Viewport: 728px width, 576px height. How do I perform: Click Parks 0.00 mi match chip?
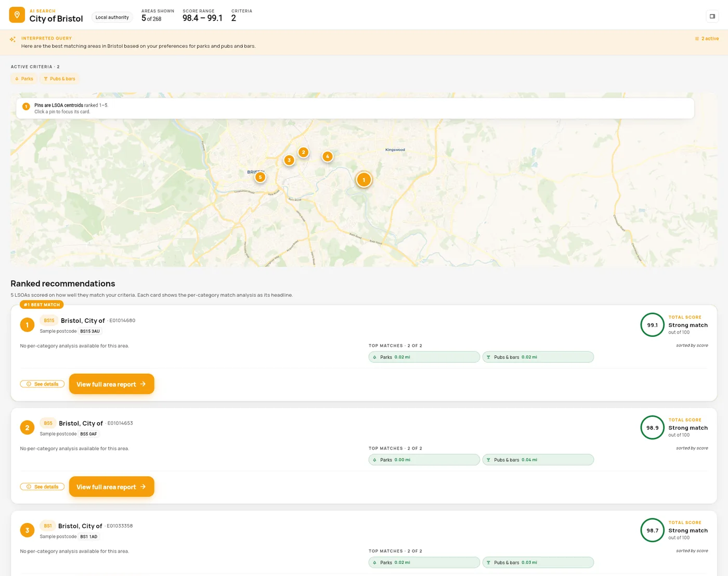coord(424,460)
